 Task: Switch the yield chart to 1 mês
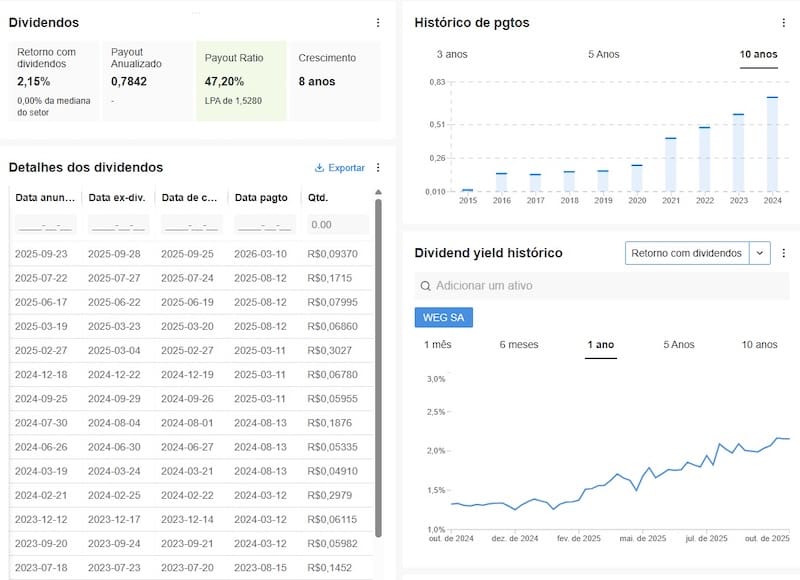(x=438, y=345)
